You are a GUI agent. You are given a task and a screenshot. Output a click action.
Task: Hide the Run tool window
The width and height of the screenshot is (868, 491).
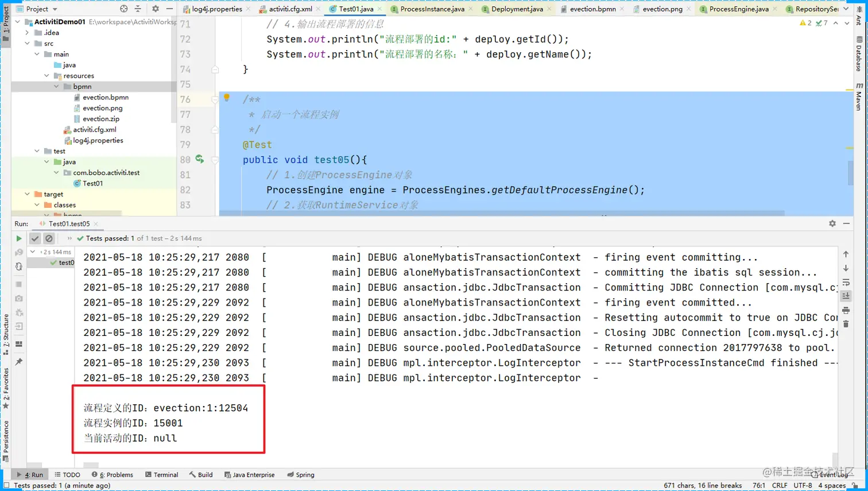(846, 223)
